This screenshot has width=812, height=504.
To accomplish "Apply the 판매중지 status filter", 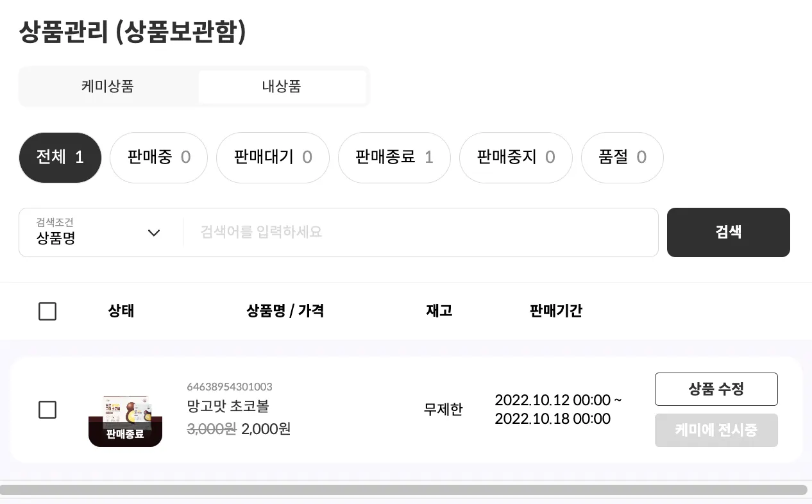I will [516, 158].
